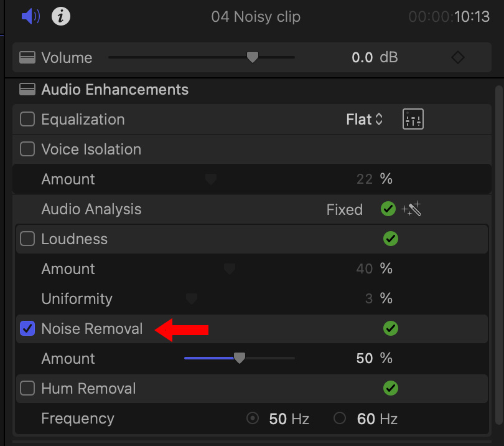
Task: Open the advanced Equalization editor icon
Action: 413,120
